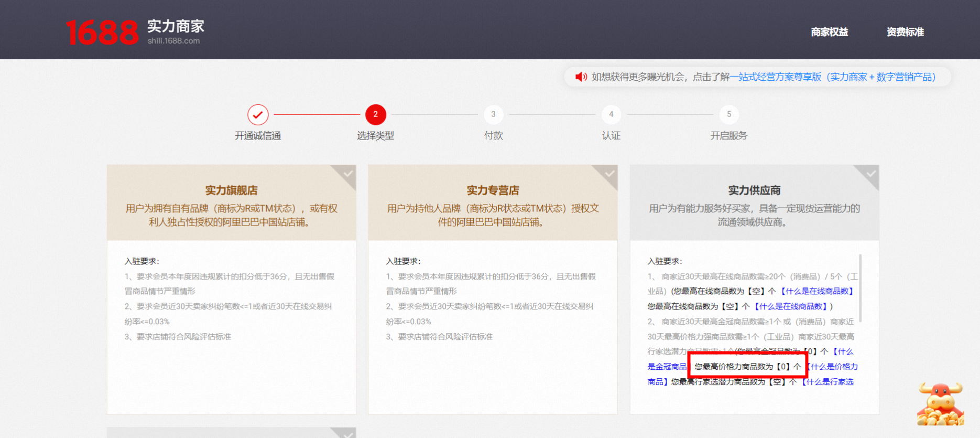Image resolution: width=980 pixels, height=438 pixels.
Task: Open the 资费标准 navigation item
Action: pos(905,32)
